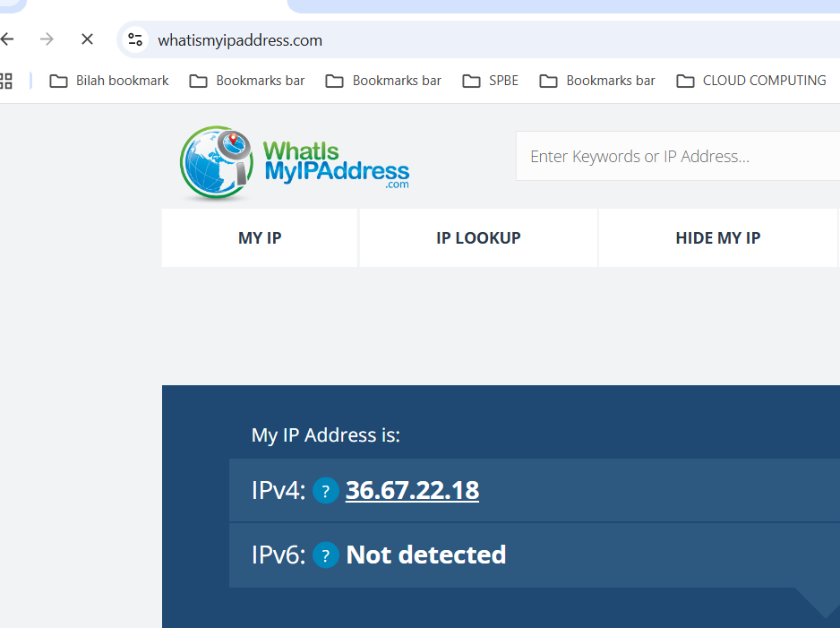Select the MY IP navigation tab
This screenshot has height=628, width=840.
point(260,238)
